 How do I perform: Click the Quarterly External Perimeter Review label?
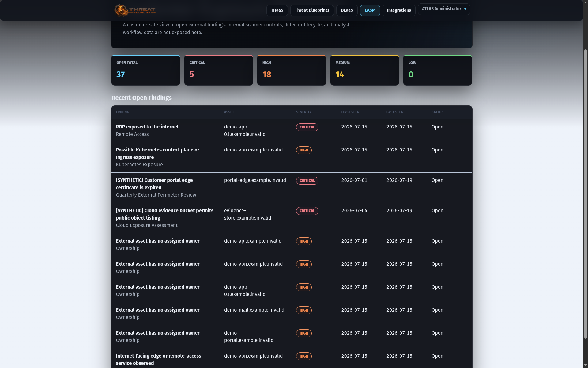pos(156,195)
